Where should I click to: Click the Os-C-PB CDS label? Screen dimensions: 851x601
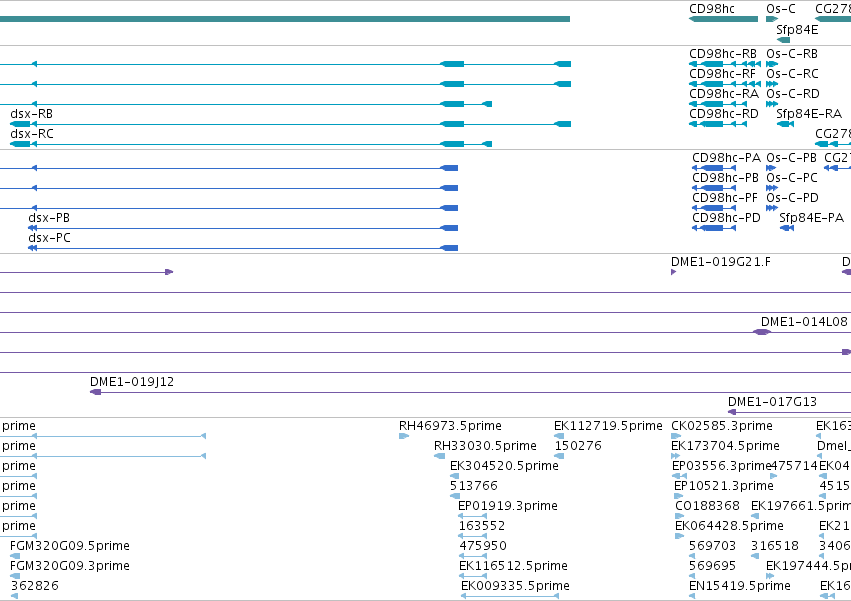click(x=791, y=158)
